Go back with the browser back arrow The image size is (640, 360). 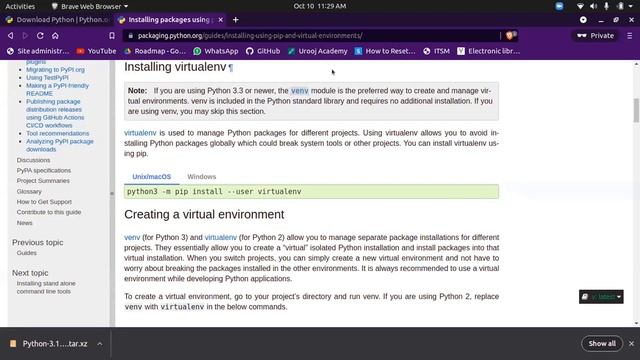pos(11,36)
